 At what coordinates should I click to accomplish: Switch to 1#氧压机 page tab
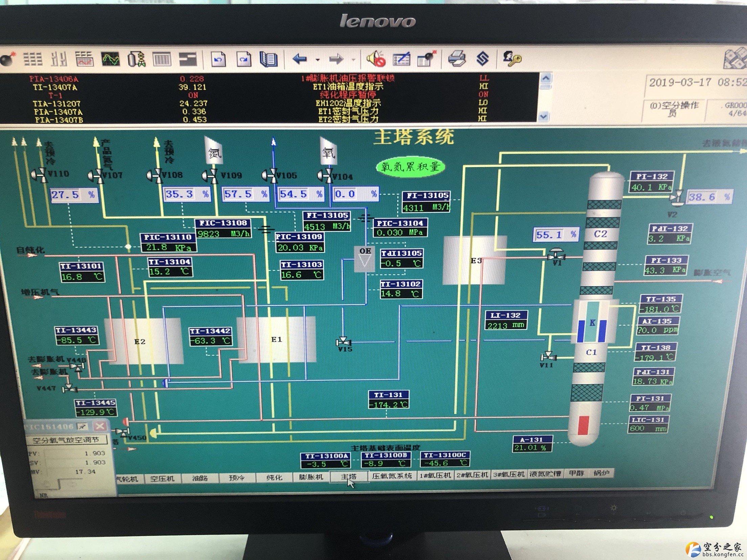pyautogui.click(x=435, y=475)
